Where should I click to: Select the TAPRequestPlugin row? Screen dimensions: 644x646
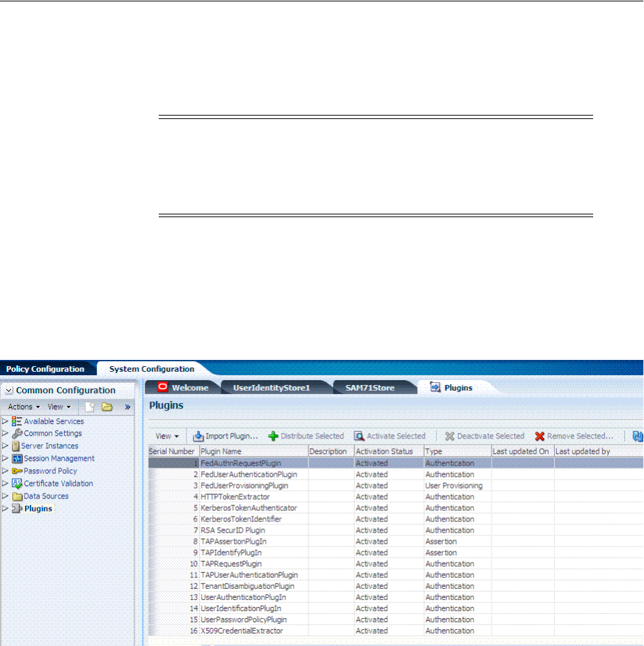pos(395,563)
